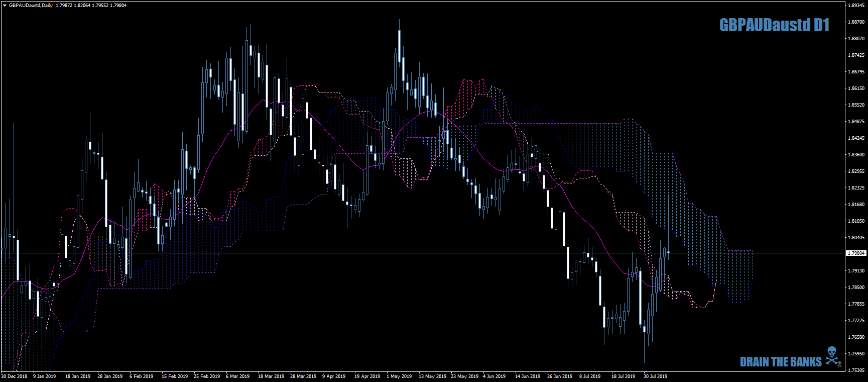Click the 1.82955 price axis label
The height and width of the screenshot is (382, 868).
coord(856,171)
